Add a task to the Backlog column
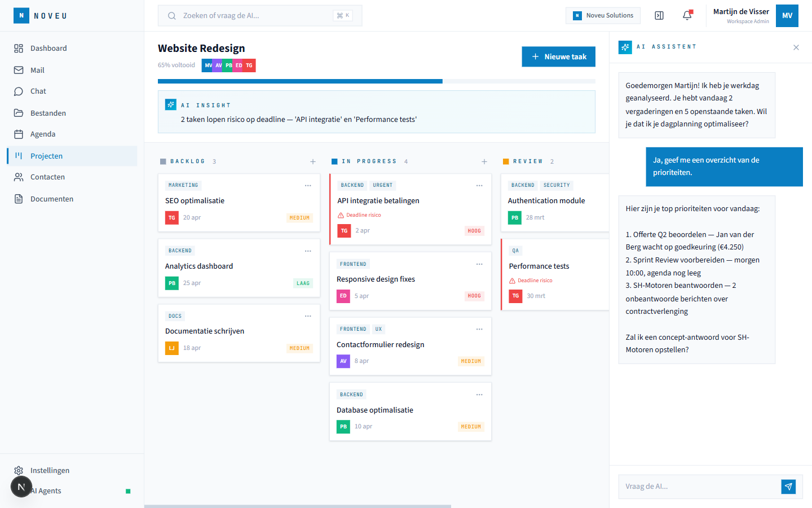The width and height of the screenshot is (812, 508). [x=313, y=161]
